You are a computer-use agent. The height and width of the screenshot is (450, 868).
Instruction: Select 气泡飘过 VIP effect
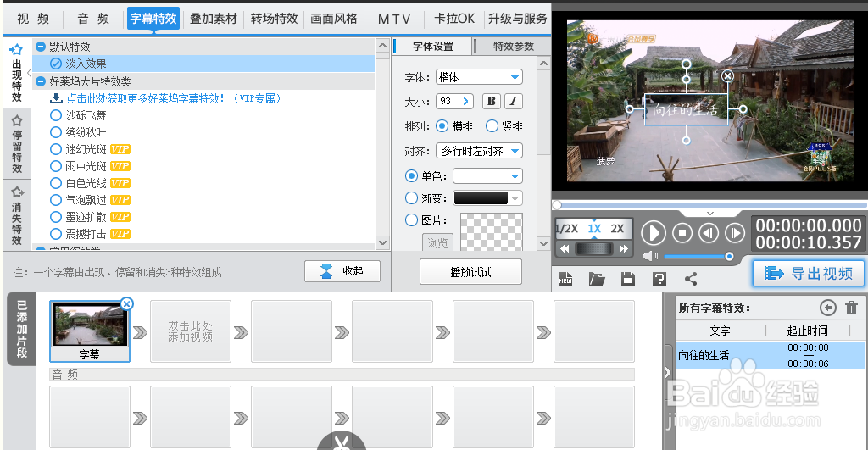pos(90,200)
